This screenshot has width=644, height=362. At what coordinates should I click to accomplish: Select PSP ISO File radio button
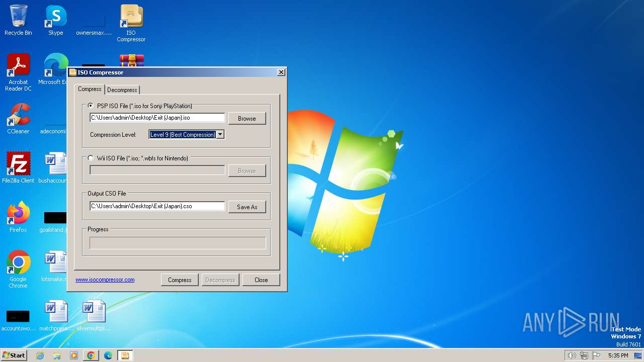[x=91, y=106]
